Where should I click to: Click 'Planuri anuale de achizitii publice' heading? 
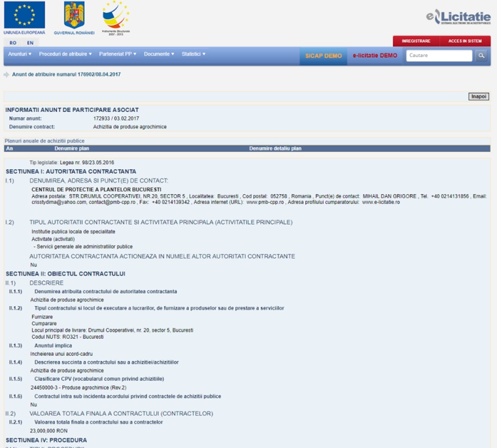tap(44, 141)
